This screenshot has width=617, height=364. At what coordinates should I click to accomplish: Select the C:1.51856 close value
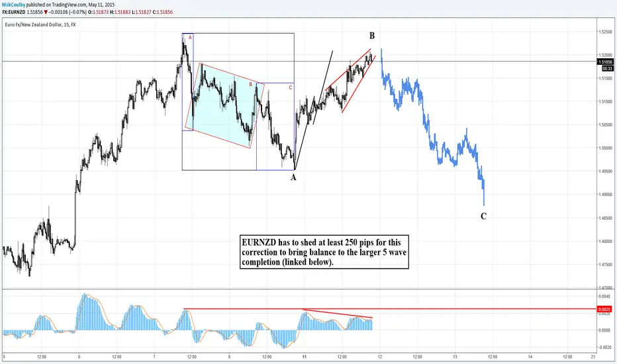[x=162, y=12]
